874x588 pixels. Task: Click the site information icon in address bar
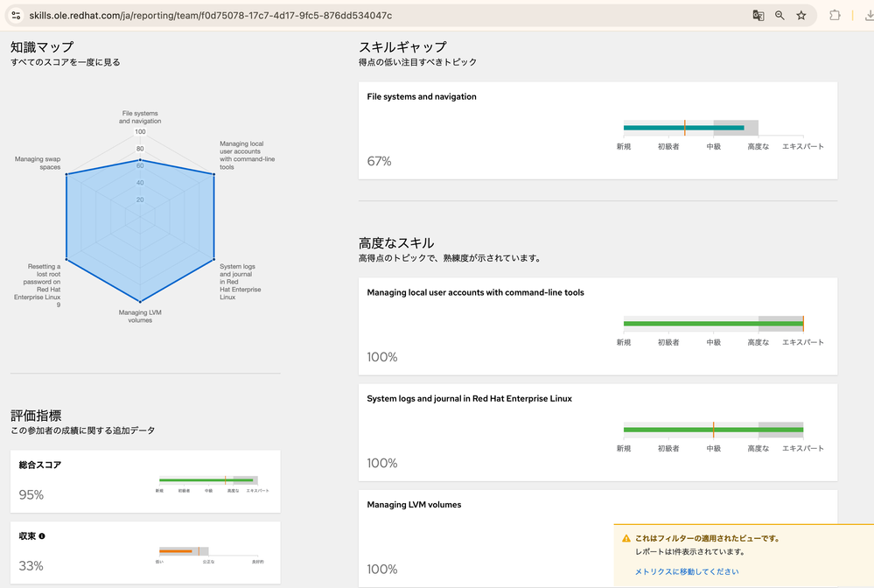[16, 16]
